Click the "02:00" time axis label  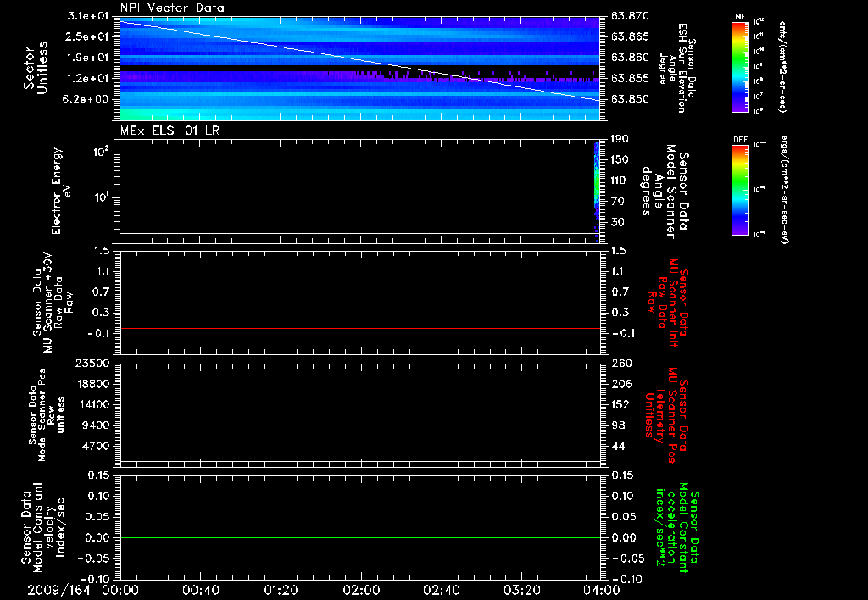click(x=361, y=590)
